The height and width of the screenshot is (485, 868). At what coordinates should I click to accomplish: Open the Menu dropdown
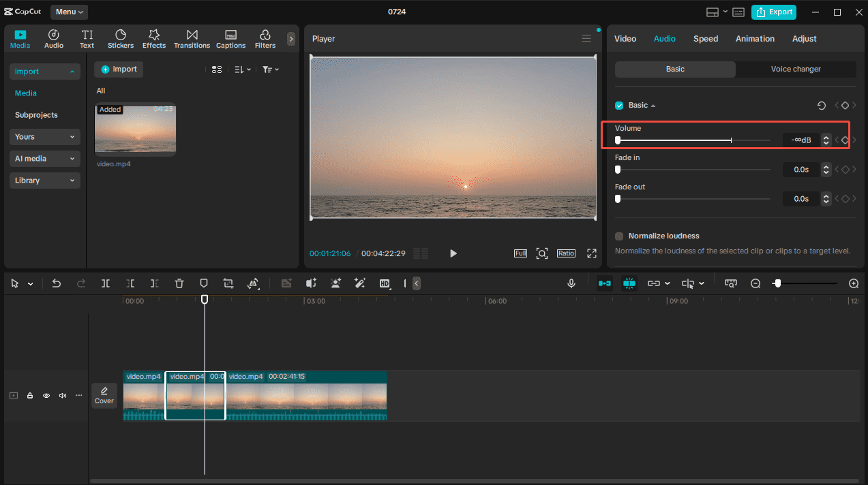pos(69,12)
